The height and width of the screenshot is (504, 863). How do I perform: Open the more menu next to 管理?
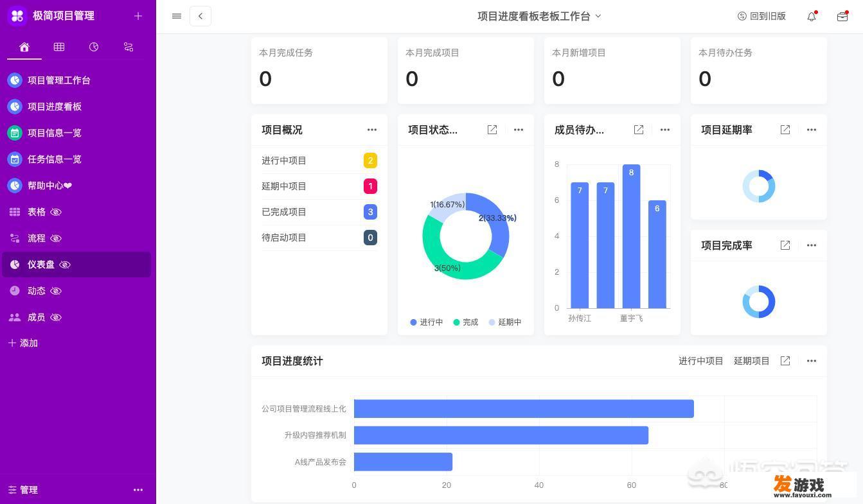click(138, 490)
